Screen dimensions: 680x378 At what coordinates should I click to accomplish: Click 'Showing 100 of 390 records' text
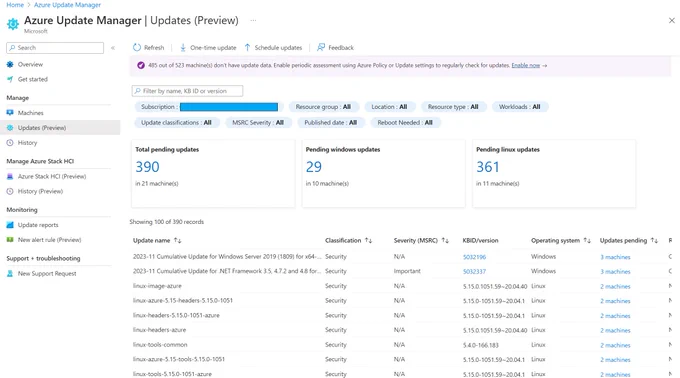(167, 222)
